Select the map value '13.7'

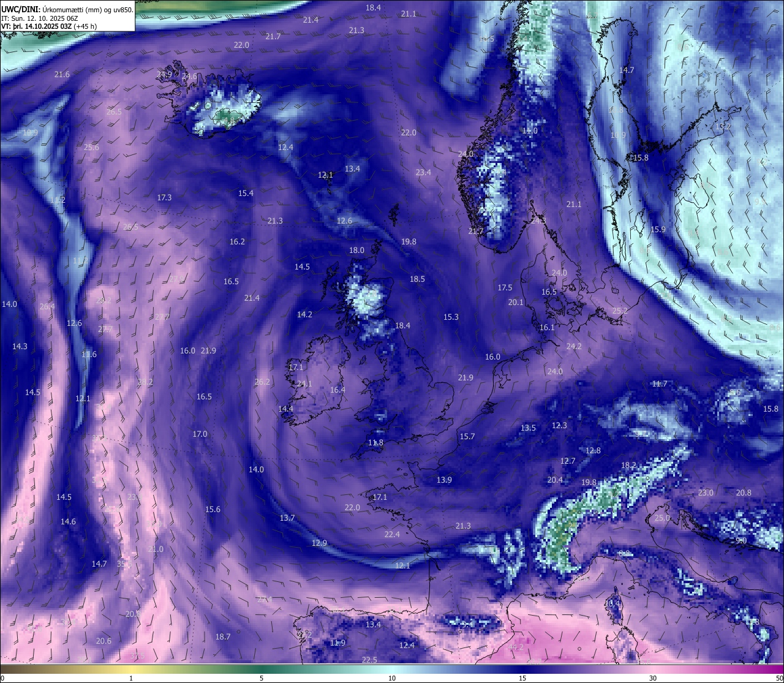tap(287, 518)
